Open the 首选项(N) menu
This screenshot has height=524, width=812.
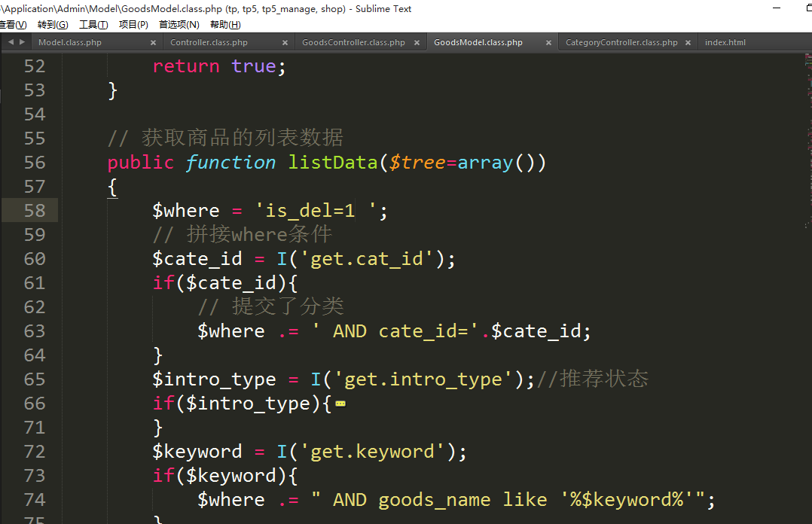click(179, 25)
